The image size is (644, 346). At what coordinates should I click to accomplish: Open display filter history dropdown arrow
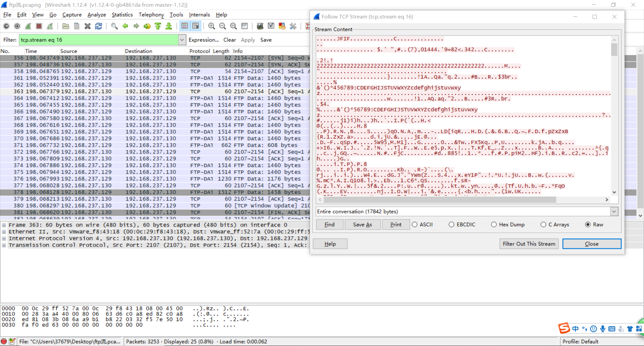point(182,40)
